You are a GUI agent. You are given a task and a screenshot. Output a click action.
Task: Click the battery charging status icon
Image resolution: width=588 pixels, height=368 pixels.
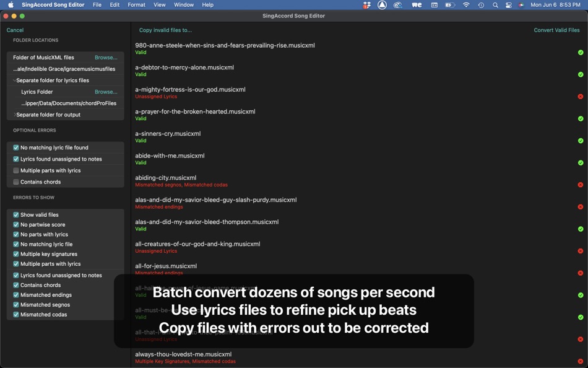449,5
